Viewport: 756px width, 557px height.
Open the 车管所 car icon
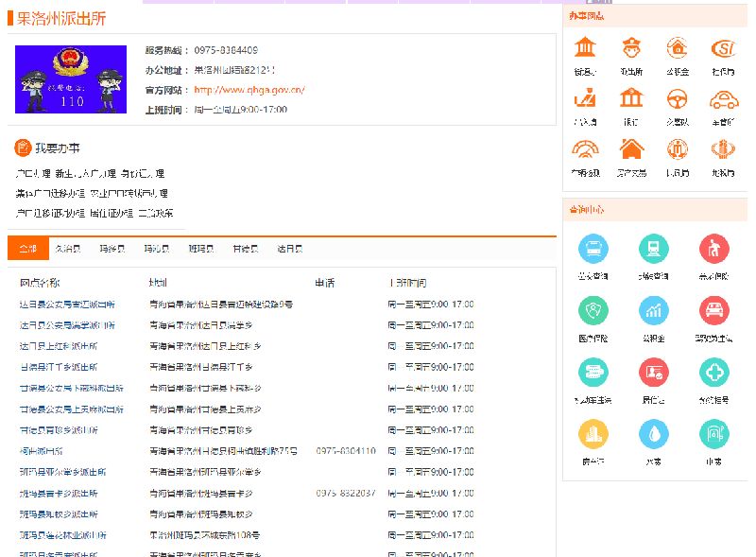tap(723, 99)
